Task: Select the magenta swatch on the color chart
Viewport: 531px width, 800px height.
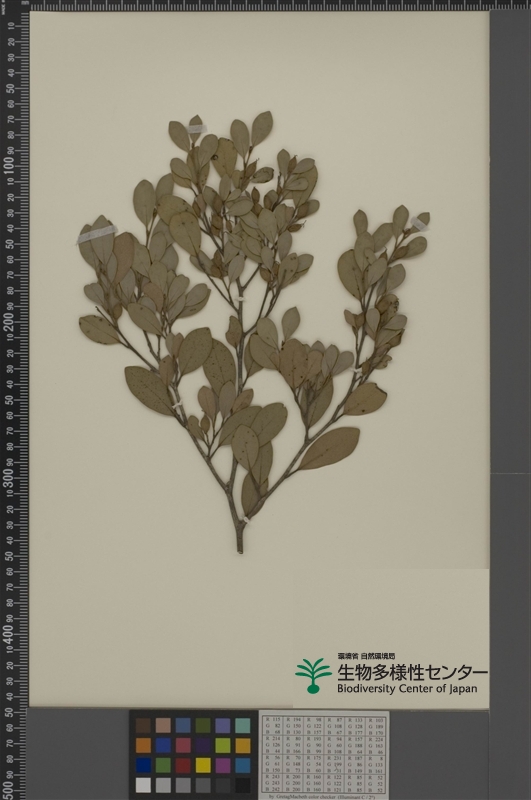Action: tap(223, 765)
